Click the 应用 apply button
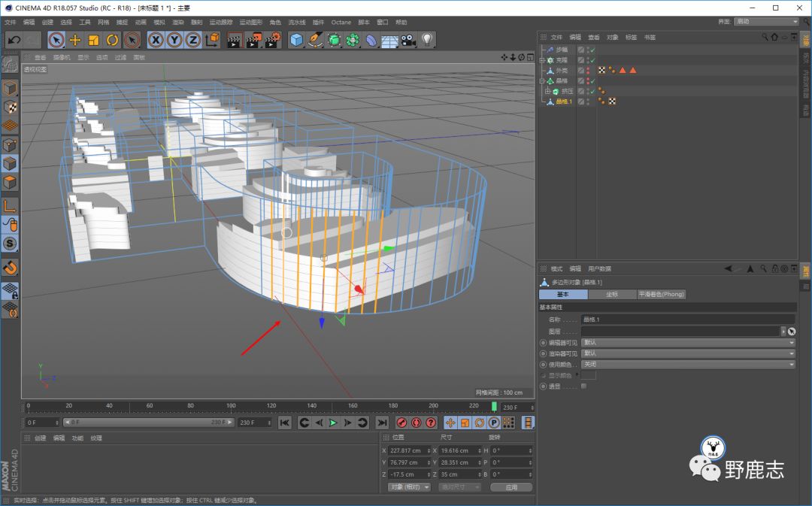812x506 pixels. 511,487
